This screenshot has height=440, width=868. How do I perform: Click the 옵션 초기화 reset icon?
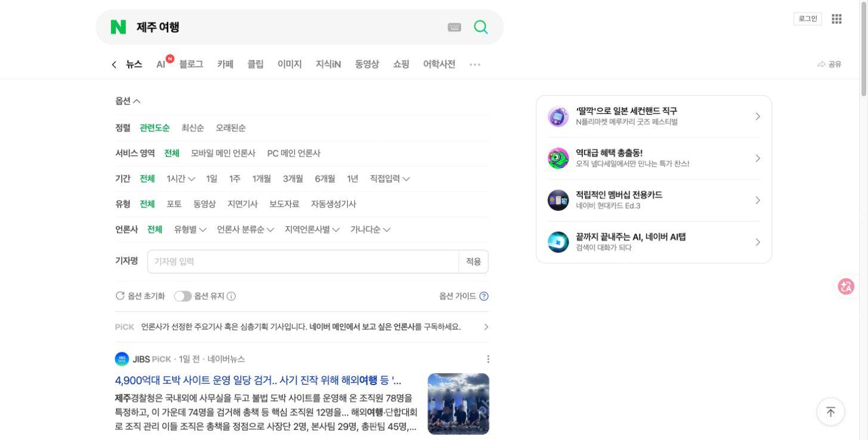120,296
